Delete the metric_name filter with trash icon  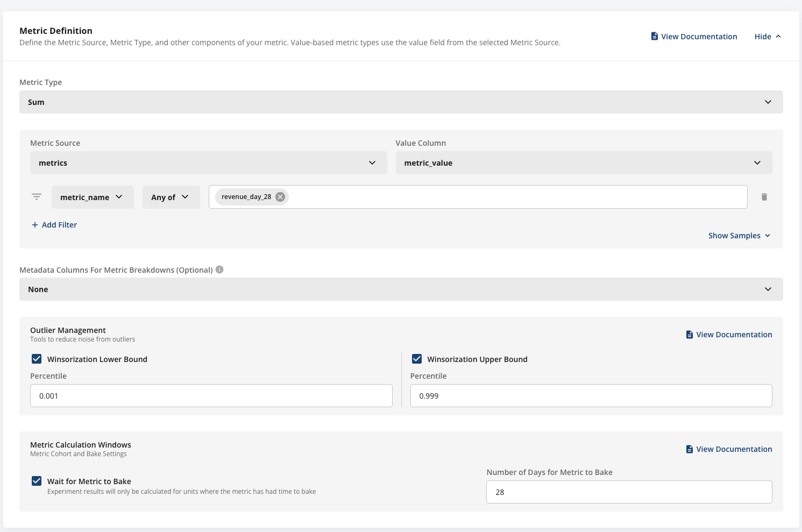[x=764, y=197]
